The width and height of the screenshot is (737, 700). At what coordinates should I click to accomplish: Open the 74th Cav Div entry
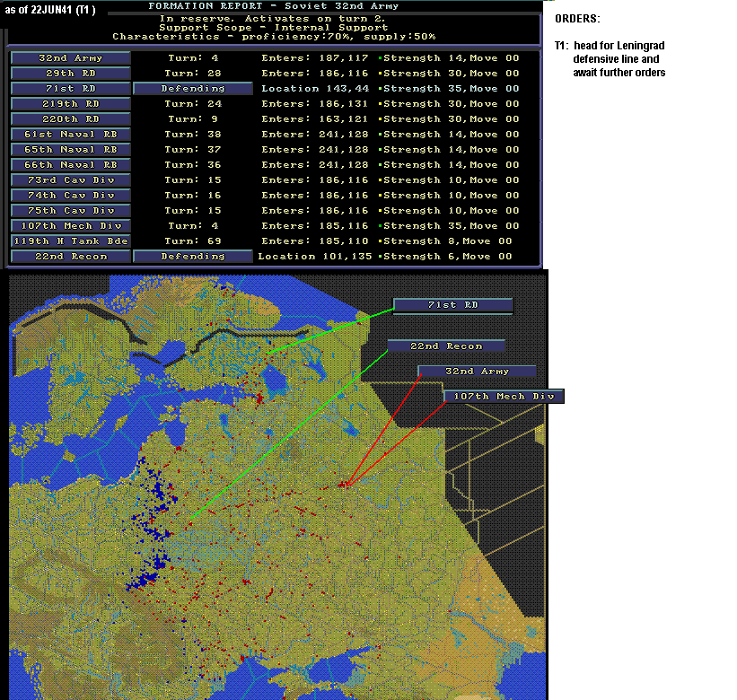71,196
